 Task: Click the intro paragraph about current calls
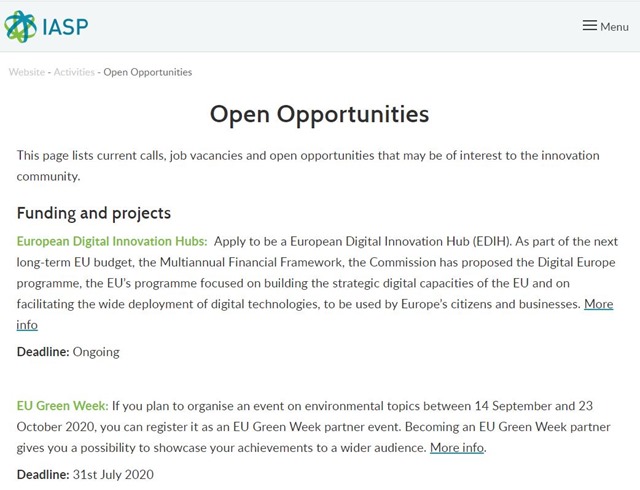[308, 166]
